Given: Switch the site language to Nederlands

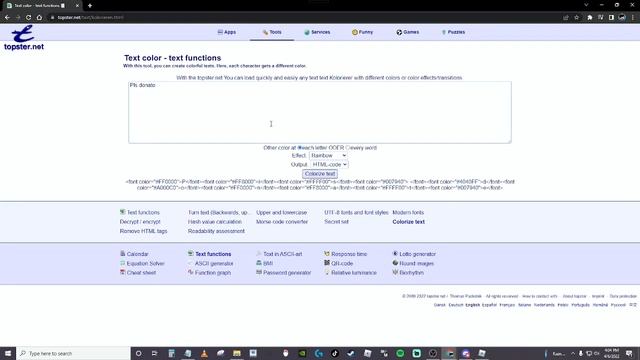Looking at the screenshot, I should [544, 305].
